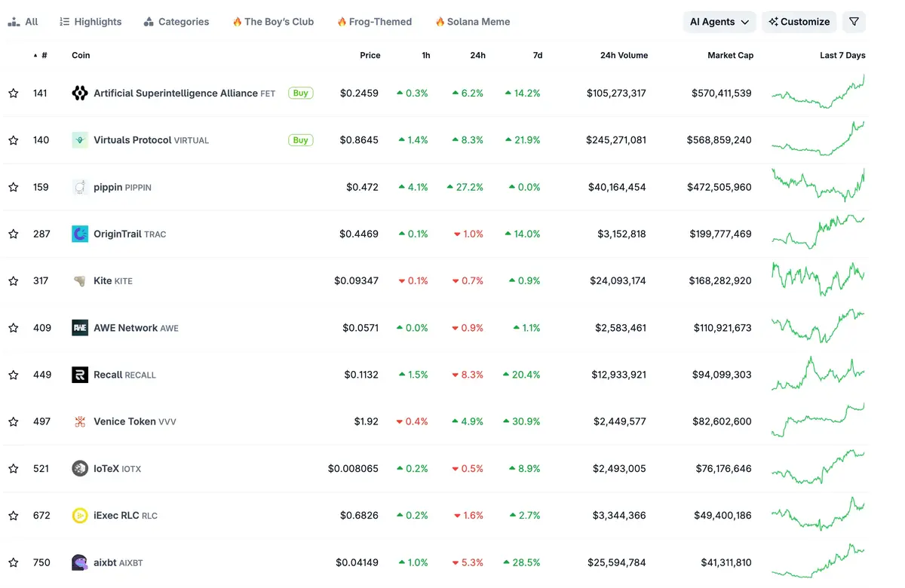The image size is (905, 588).
Task: Click the AWE Network coin logo
Action: (79, 328)
